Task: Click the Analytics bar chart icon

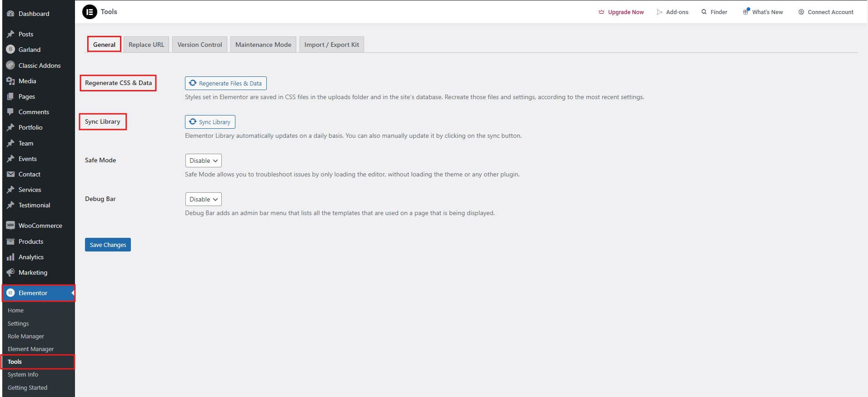Action: [x=10, y=257]
